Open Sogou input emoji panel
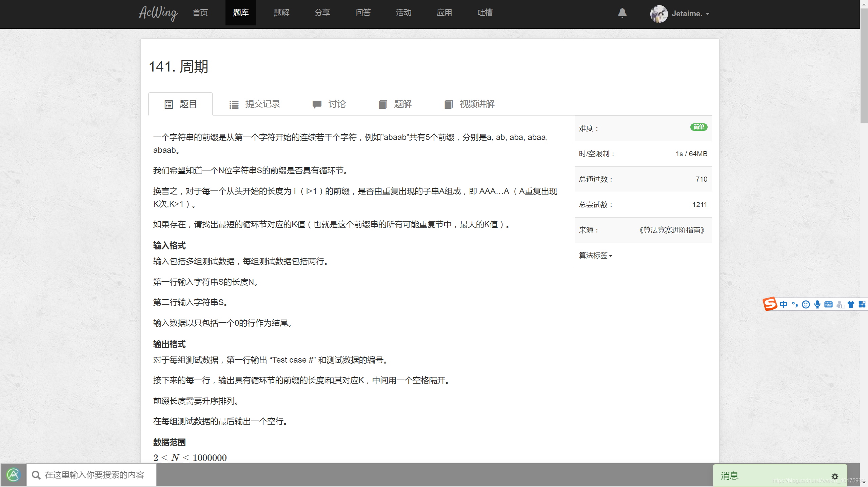The height and width of the screenshot is (487, 868). click(806, 304)
